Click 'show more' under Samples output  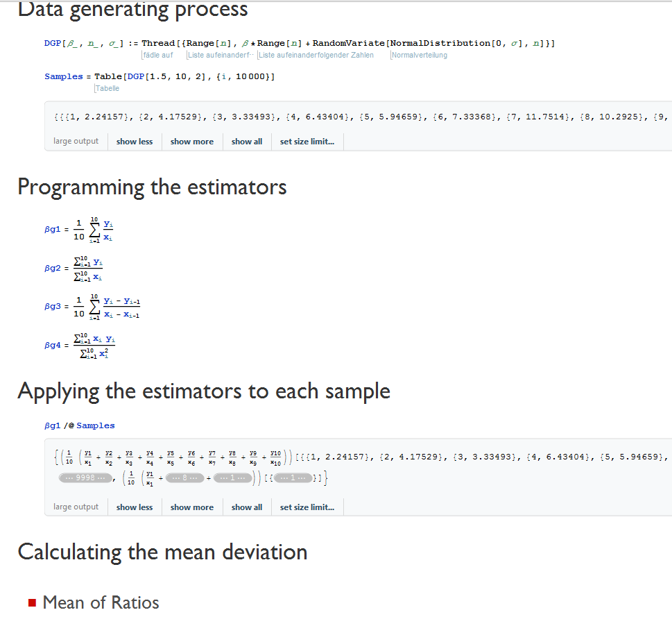[x=191, y=142]
